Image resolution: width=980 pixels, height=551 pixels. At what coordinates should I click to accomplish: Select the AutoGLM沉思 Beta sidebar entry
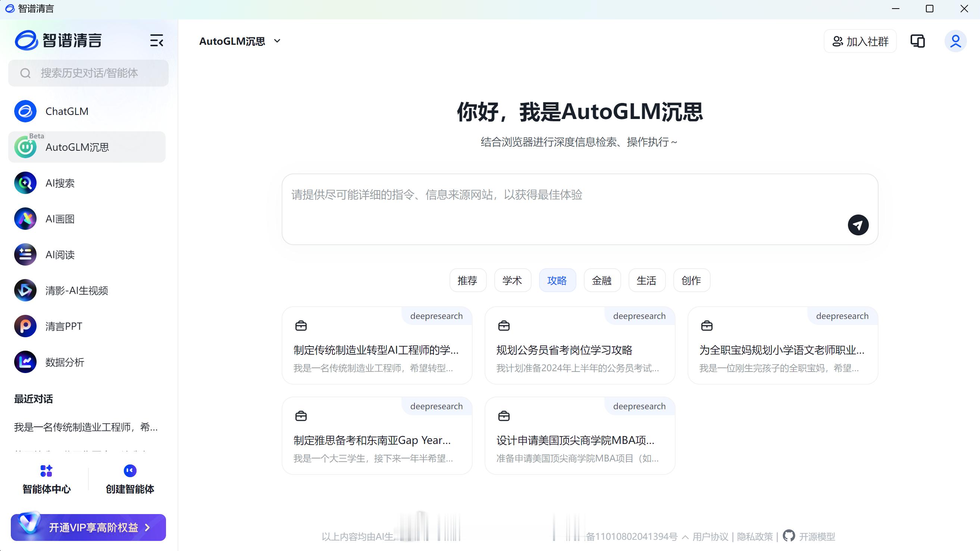click(x=87, y=147)
